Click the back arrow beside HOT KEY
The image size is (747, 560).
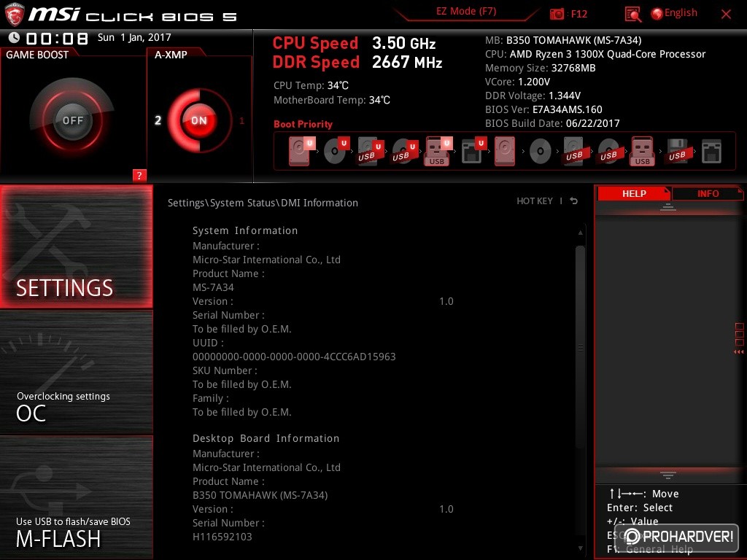[x=573, y=201]
